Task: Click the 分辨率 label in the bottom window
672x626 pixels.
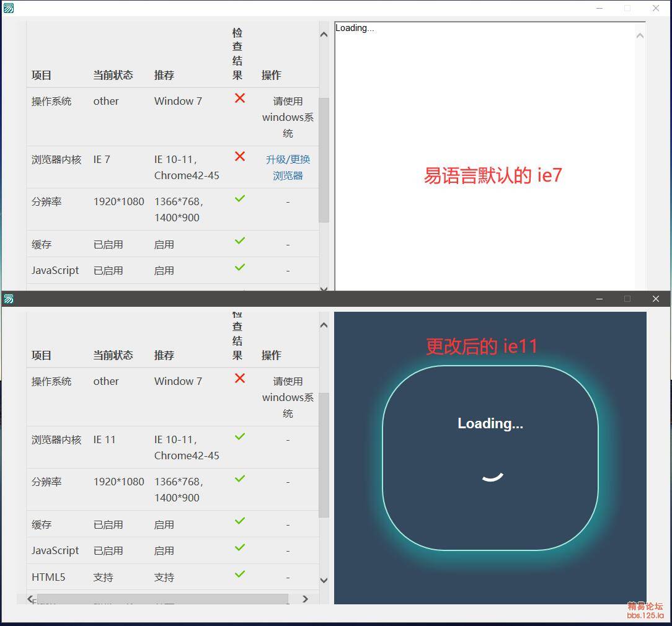Action: click(x=46, y=482)
